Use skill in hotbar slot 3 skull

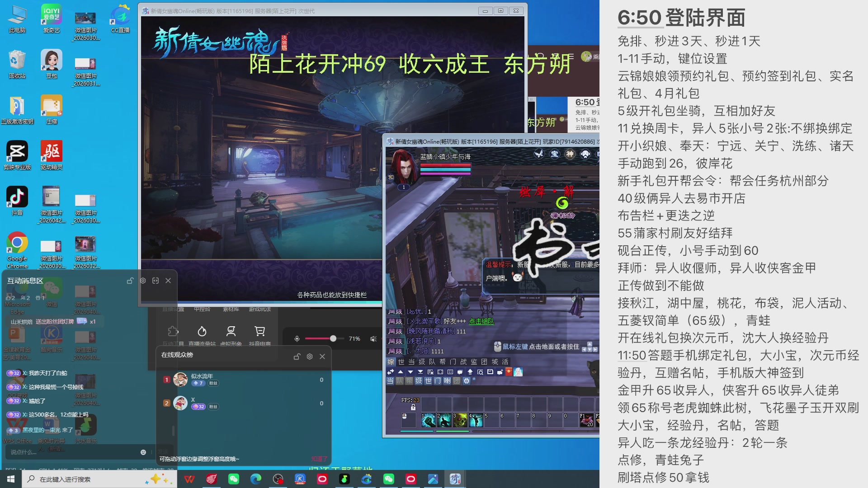(460, 421)
